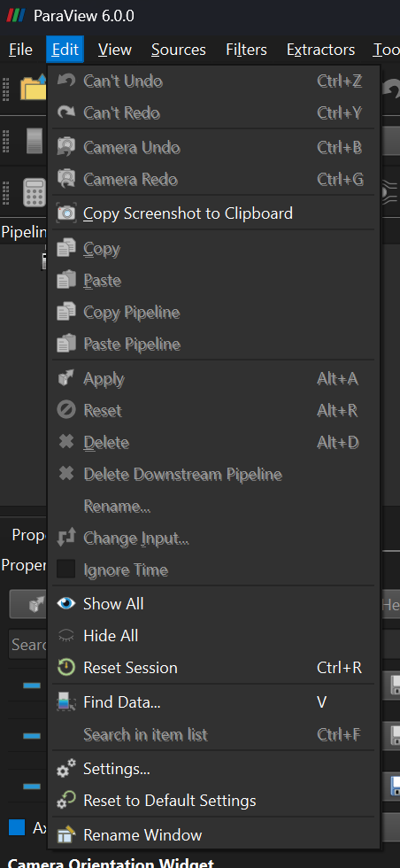400x868 pixels.
Task: Click the calculator filter toolbar icon
Action: pyautogui.click(x=35, y=192)
